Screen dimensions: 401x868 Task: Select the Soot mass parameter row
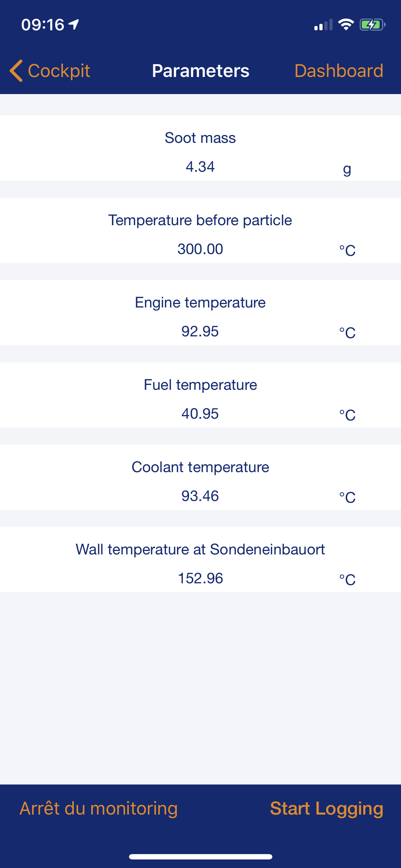coord(200,148)
